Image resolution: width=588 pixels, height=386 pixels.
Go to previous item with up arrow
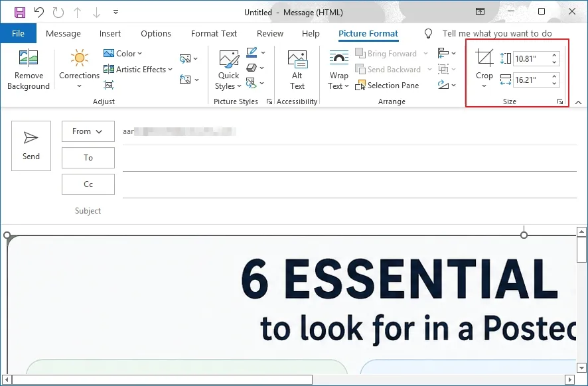coord(77,13)
